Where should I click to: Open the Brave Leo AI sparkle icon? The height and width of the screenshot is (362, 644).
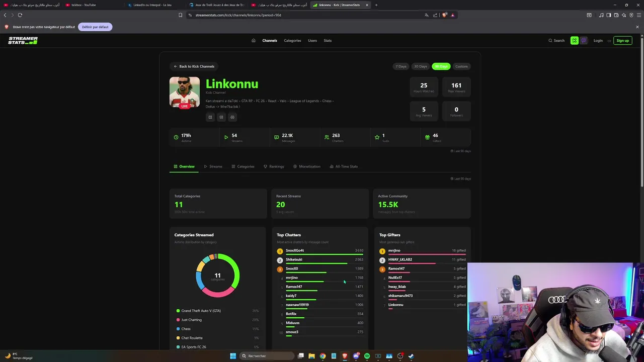click(623, 15)
